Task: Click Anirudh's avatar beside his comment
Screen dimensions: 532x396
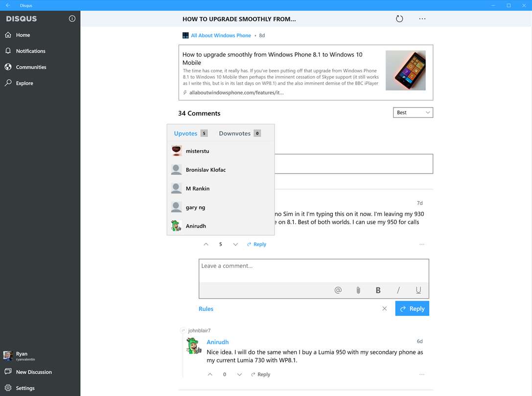Action: click(x=194, y=346)
